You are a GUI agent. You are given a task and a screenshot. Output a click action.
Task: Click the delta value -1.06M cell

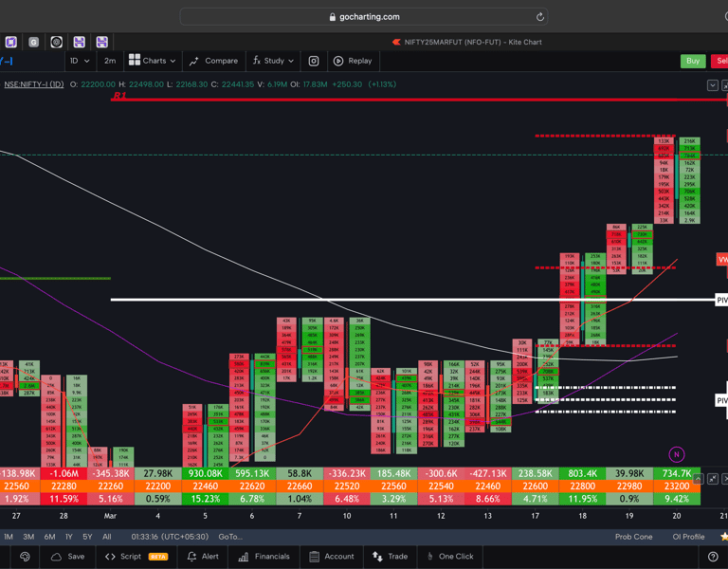click(x=64, y=473)
